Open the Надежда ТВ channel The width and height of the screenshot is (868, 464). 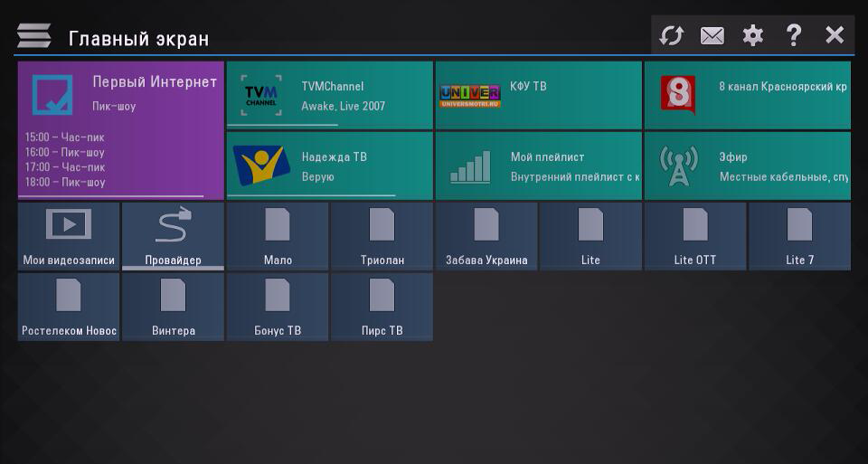click(x=330, y=166)
